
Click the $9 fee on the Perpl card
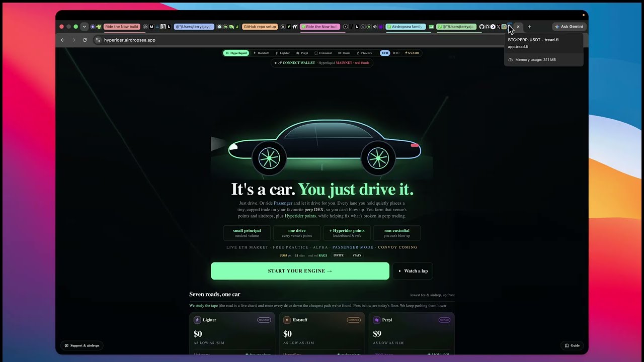[x=377, y=334]
